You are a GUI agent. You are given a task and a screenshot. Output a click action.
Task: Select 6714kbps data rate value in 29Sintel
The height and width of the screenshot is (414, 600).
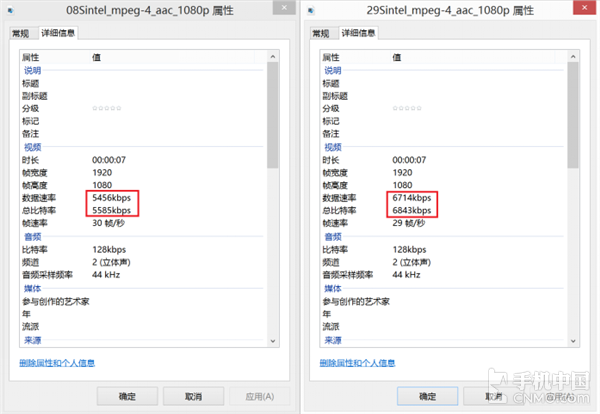click(412, 198)
